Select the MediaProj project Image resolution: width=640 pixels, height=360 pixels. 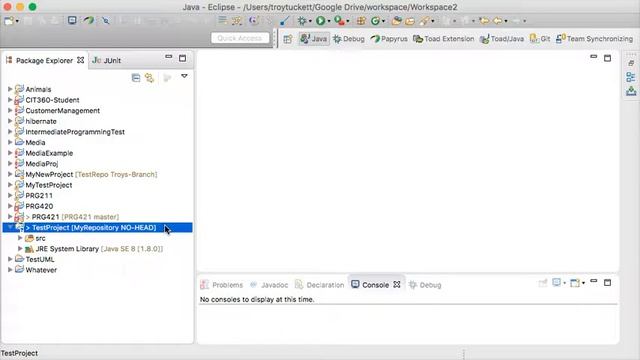pyautogui.click(x=42, y=164)
